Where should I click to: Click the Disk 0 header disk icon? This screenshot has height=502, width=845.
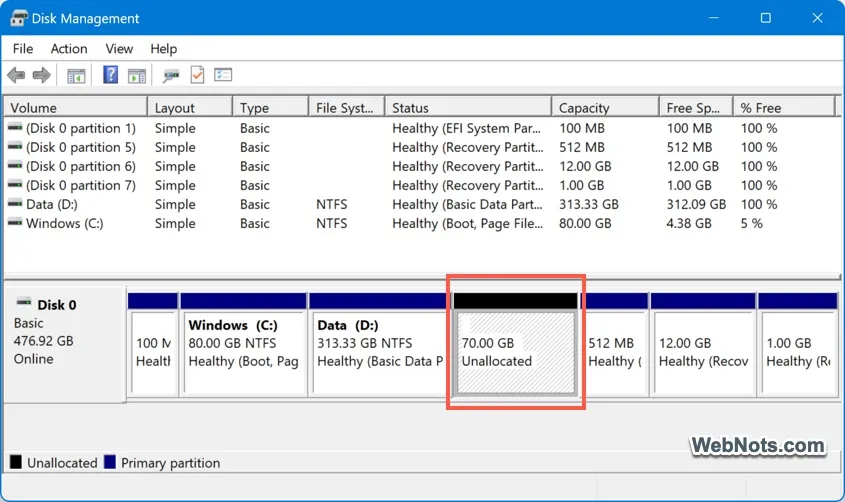tap(24, 303)
